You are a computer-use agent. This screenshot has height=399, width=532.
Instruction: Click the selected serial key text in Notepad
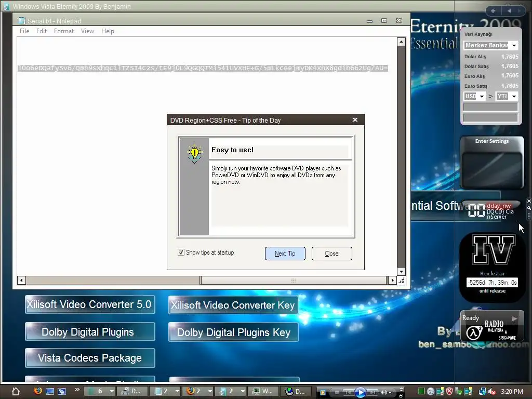pos(203,68)
